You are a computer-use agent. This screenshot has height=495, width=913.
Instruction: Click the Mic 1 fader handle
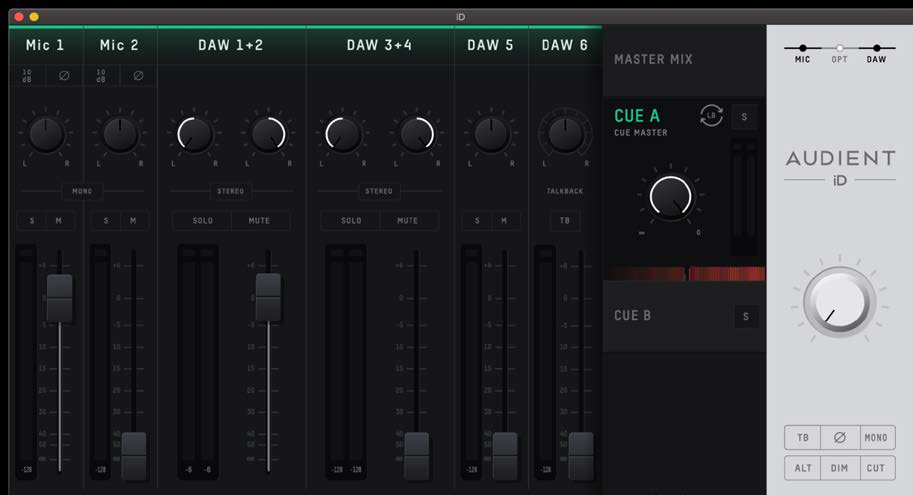pyautogui.click(x=59, y=298)
